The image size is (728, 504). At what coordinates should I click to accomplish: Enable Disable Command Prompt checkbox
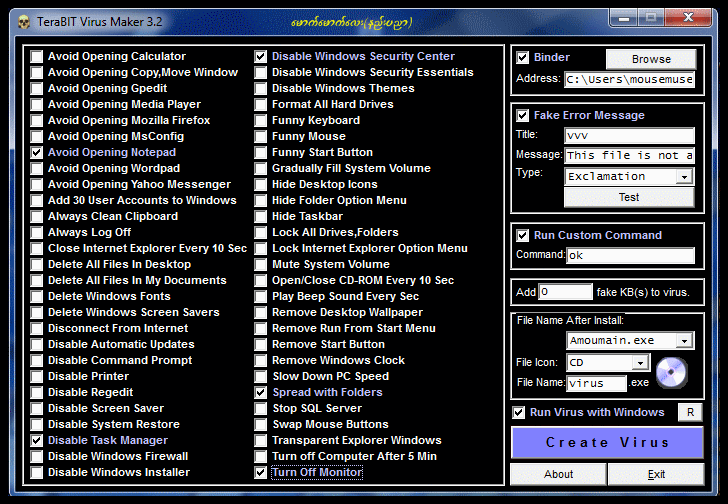point(37,361)
